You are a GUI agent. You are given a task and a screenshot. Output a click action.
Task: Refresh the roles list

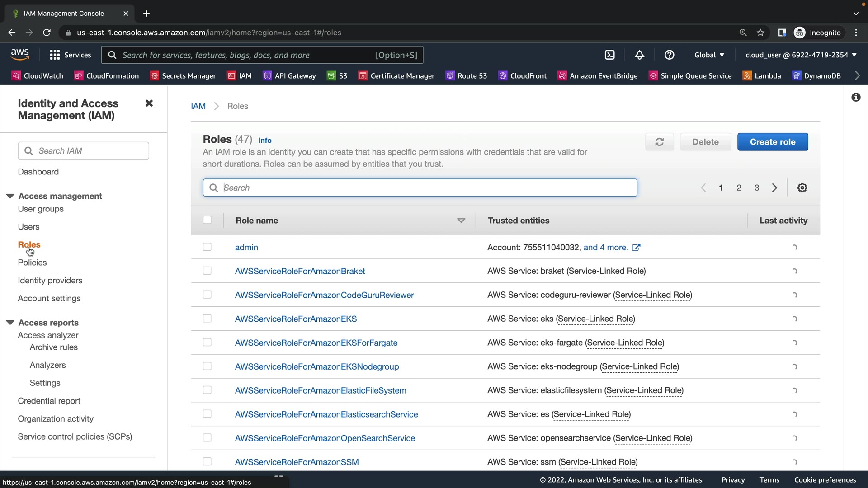click(x=659, y=142)
